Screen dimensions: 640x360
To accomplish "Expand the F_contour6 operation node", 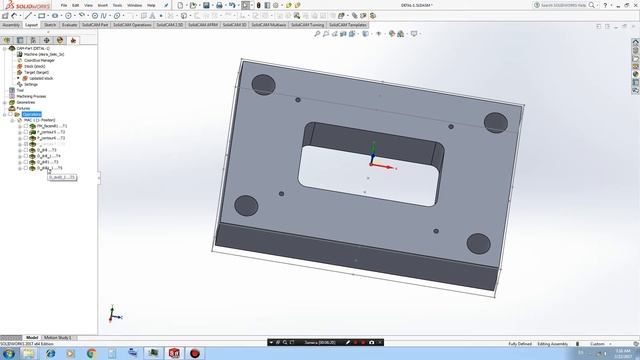I will tap(20, 138).
